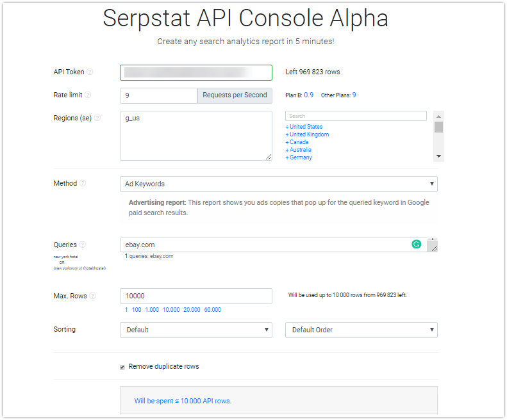Screen dimensions: 507x420
Task: Click the Requests per Second addon label
Action: 235,95
